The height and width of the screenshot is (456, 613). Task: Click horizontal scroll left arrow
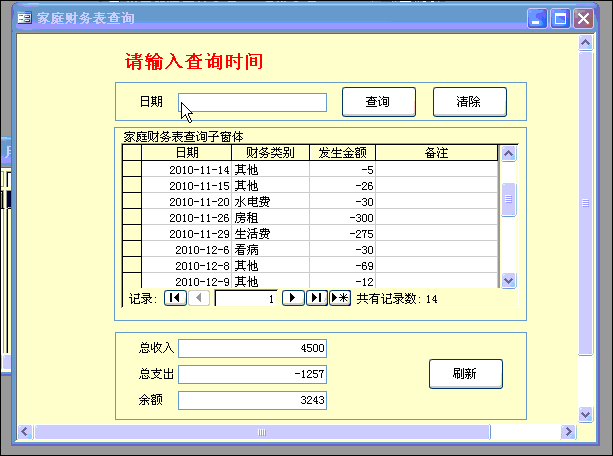[x=25, y=432]
